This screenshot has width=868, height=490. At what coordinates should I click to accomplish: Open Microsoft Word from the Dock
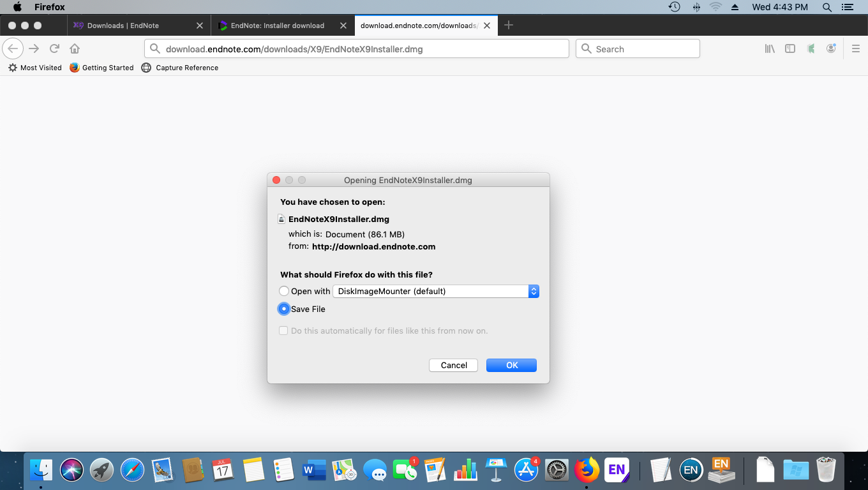313,471
